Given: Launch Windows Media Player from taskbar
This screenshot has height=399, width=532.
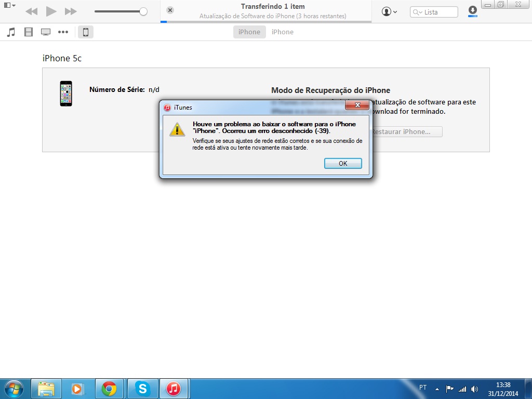Looking at the screenshot, I should (77, 389).
